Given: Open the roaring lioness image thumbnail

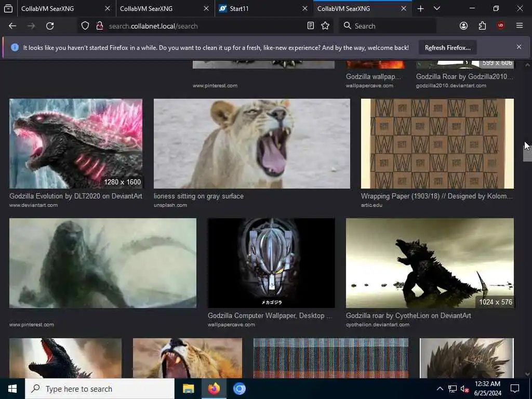Looking at the screenshot, I should pos(252,143).
